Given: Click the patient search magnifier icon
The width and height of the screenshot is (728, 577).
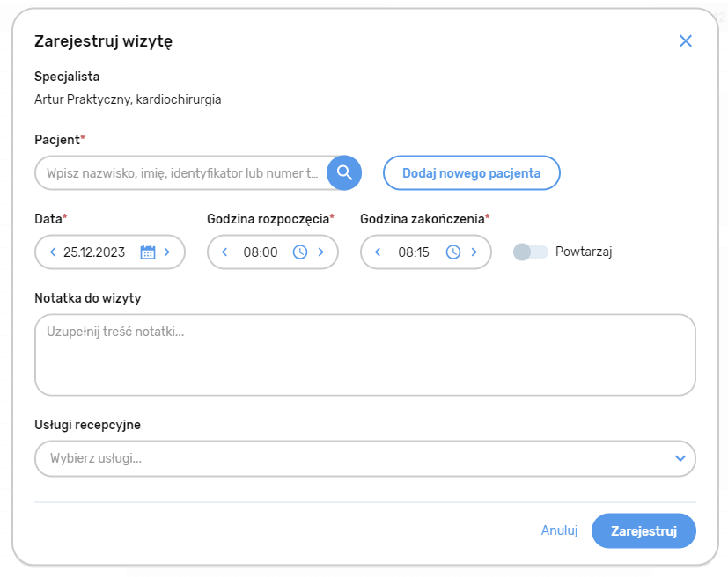Looking at the screenshot, I should pos(344,172).
